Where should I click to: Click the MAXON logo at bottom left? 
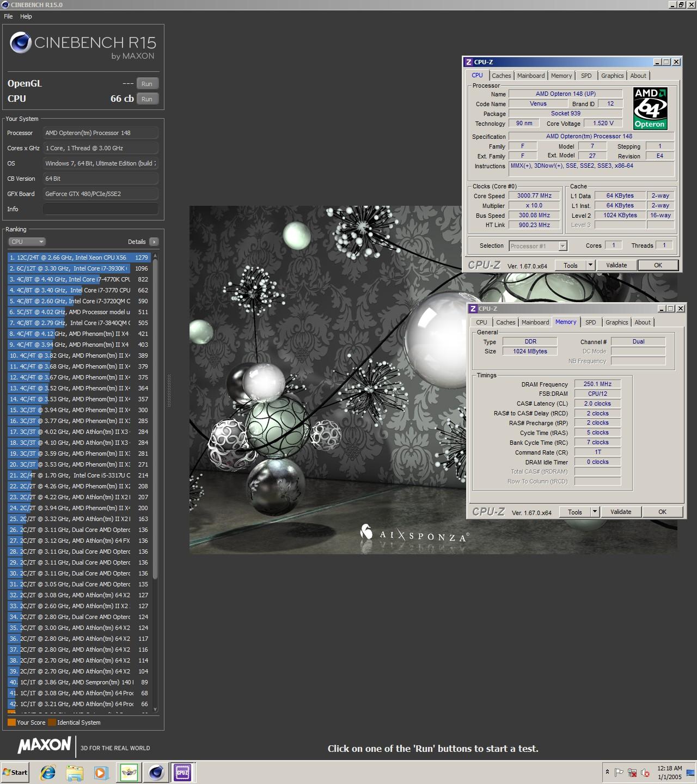click(44, 745)
